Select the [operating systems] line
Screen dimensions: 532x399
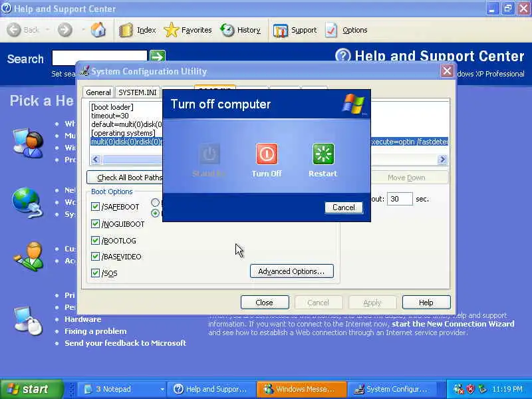[x=123, y=133]
